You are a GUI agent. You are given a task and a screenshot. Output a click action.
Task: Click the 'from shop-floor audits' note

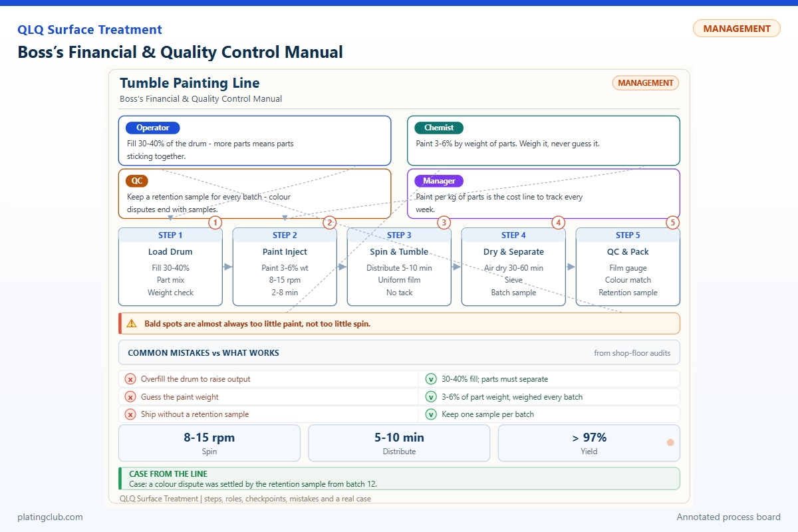coord(632,353)
